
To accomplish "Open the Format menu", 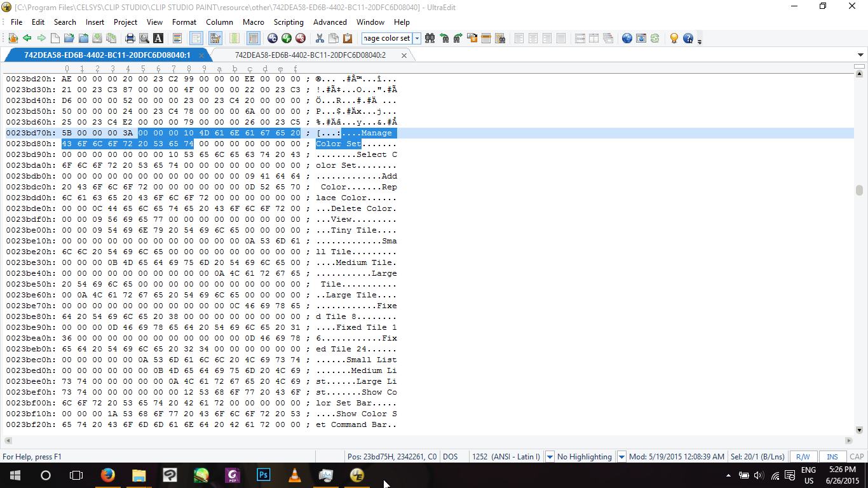I will tap(184, 22).
